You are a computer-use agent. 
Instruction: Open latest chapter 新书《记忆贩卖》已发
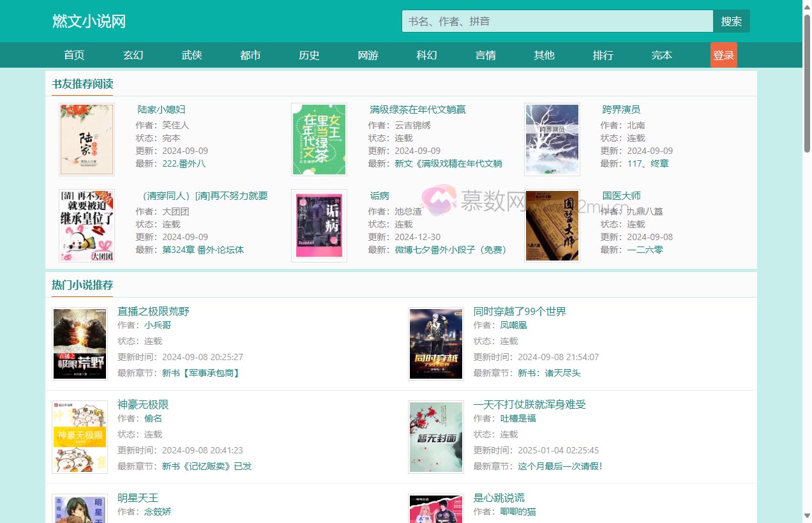click(207, 466)
